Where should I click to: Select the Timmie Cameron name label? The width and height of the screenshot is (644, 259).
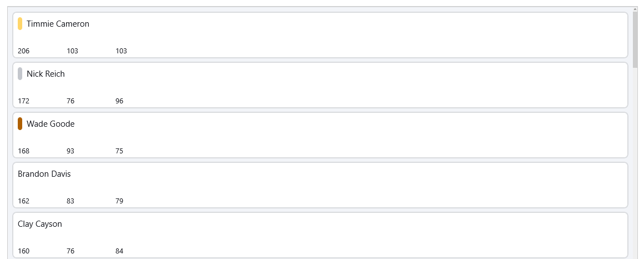58,24
